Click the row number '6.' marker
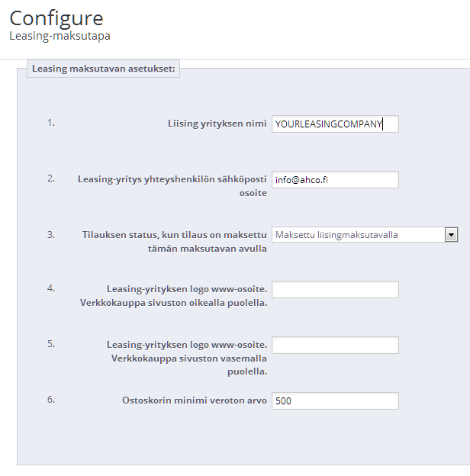This screenshot has width=470, height=476. pyautogui.click(x=51, y=398)
